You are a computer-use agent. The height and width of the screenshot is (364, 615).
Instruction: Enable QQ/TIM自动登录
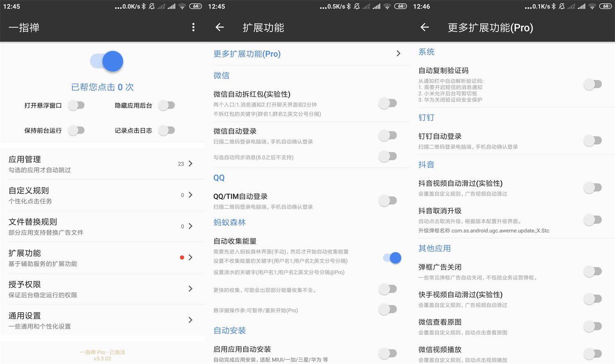(387, 200)
